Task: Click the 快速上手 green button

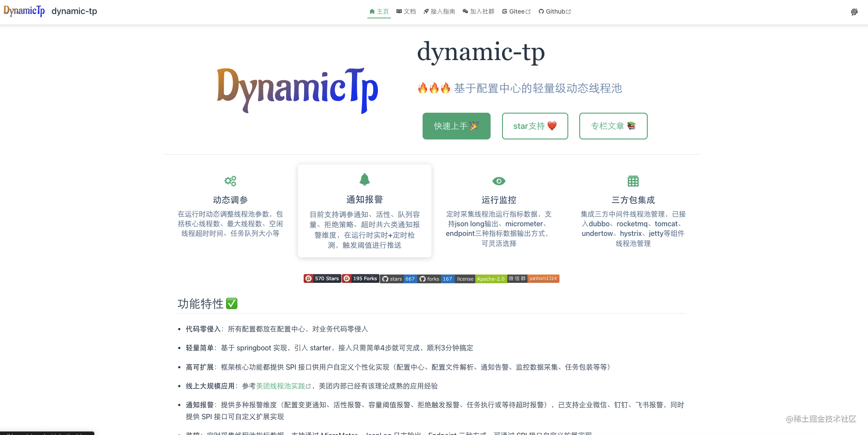Action: 456,126
